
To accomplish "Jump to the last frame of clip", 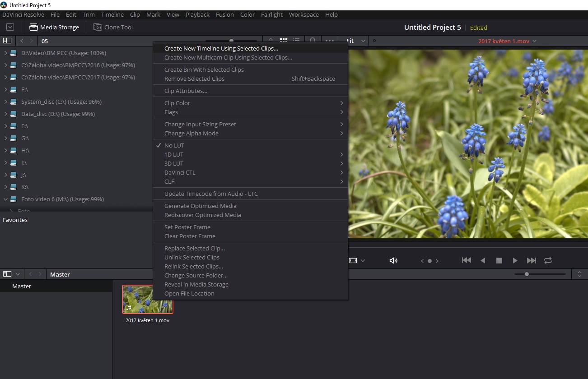I will (532, 260).
